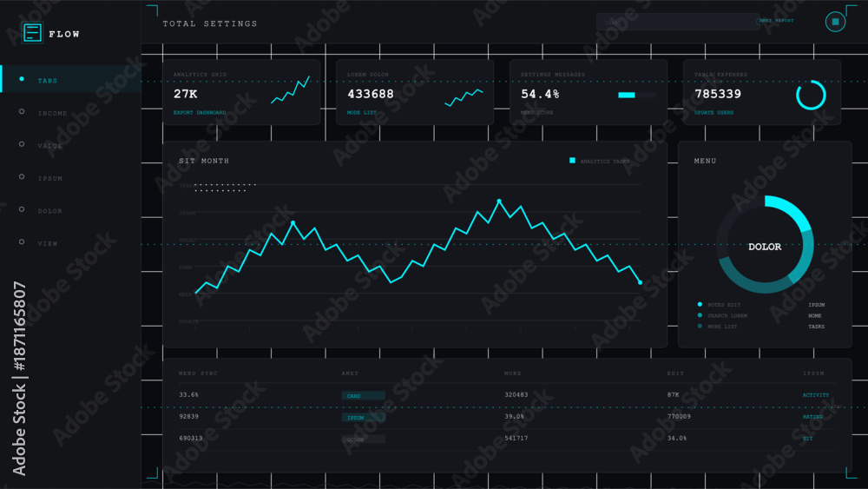The width and height of the screenshot is (868, 489).
Task: Select the Ipsum radio item in sidebar
Action: [22, 177]
